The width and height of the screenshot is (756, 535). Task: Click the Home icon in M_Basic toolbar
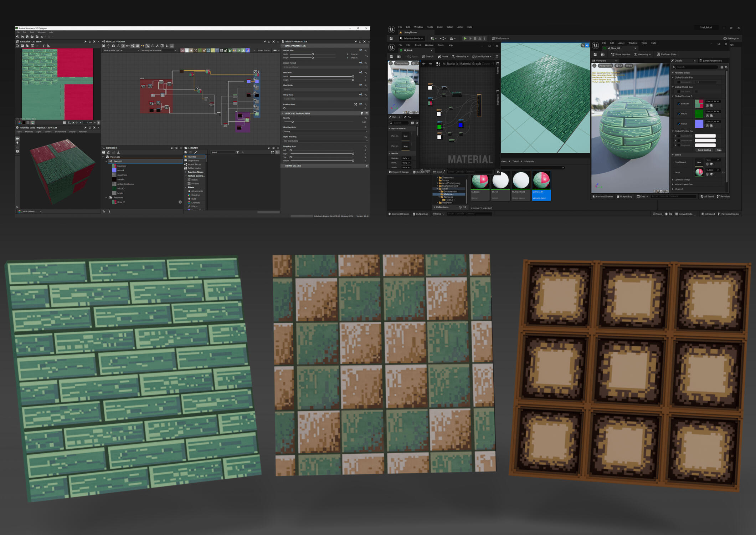tap(439, 56)
